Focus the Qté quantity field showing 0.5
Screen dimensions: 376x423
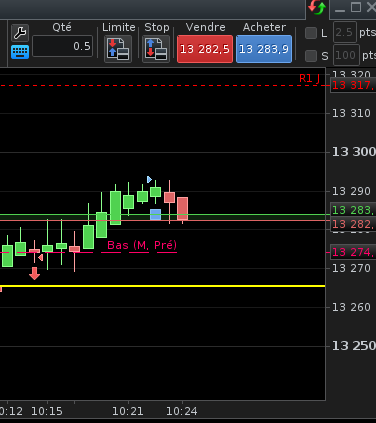(62, 46)
